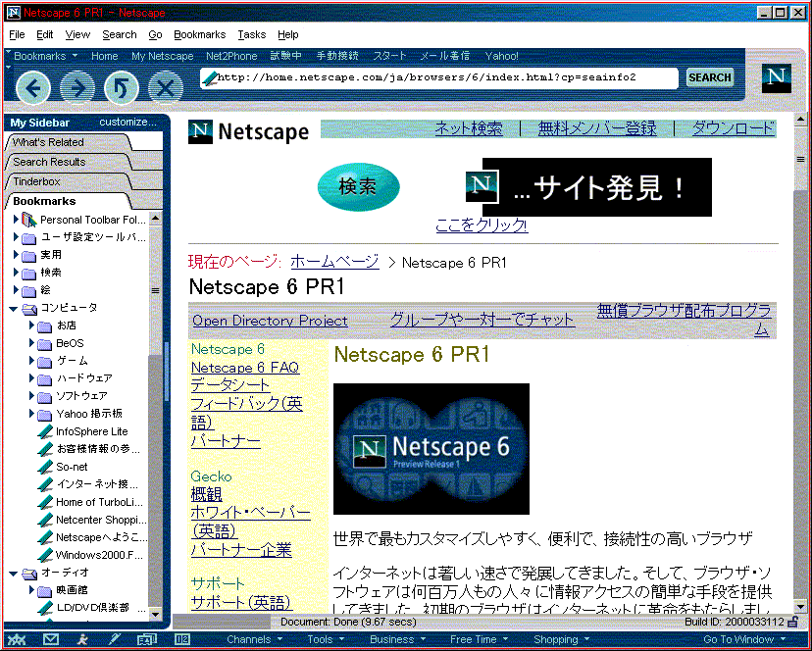Click the Netscape 6 Preview Release binoculars image
Viewport: 812px width, 651px height.
tap(431, 449)
